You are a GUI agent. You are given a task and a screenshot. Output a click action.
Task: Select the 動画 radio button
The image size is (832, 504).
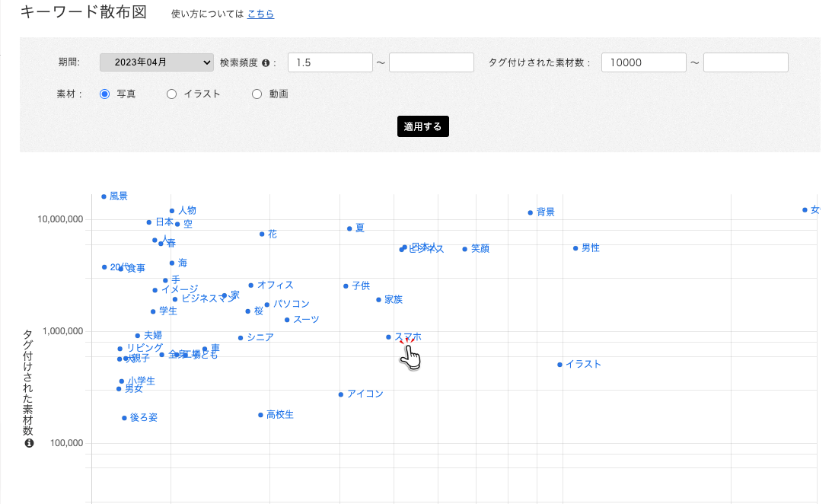[257, 94]
